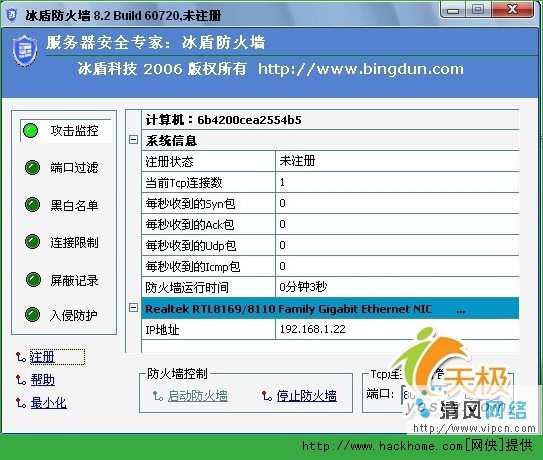Close the 冰盾防火墙 window
Viewport: 543px width, 460px height.
[512, 9]
